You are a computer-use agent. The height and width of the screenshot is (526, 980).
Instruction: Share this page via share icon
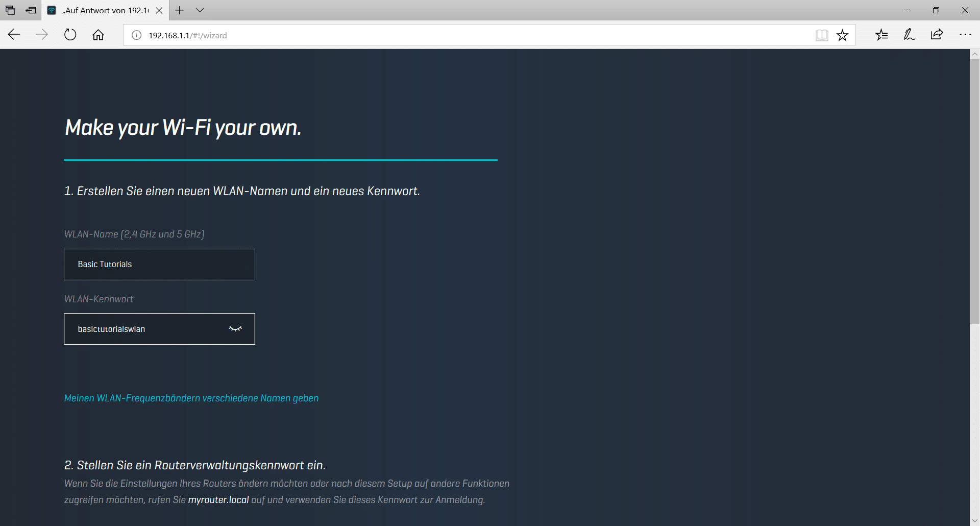pos(937,35)
